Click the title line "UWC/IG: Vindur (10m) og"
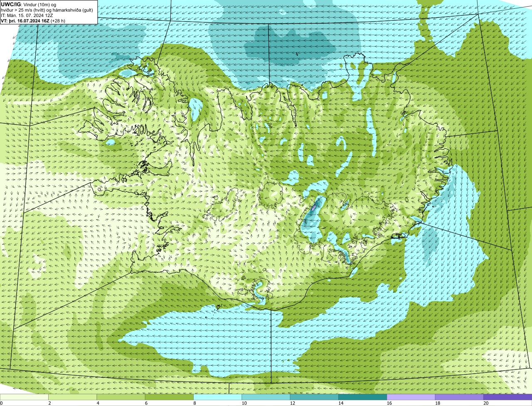The width and height of the screenshot is (532, 406). [28, 4]
